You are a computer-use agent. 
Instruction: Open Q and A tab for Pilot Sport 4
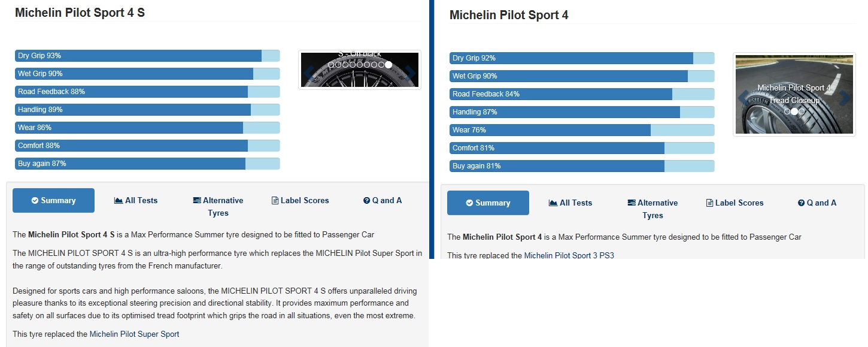pos(817,203)
